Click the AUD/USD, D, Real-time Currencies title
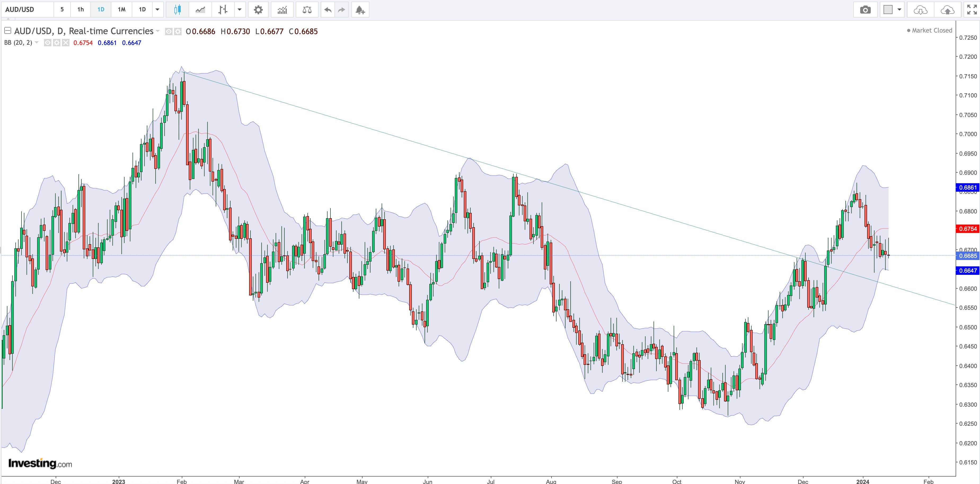The width and height of the screenshot is (980, 484). tap(84, 31)
